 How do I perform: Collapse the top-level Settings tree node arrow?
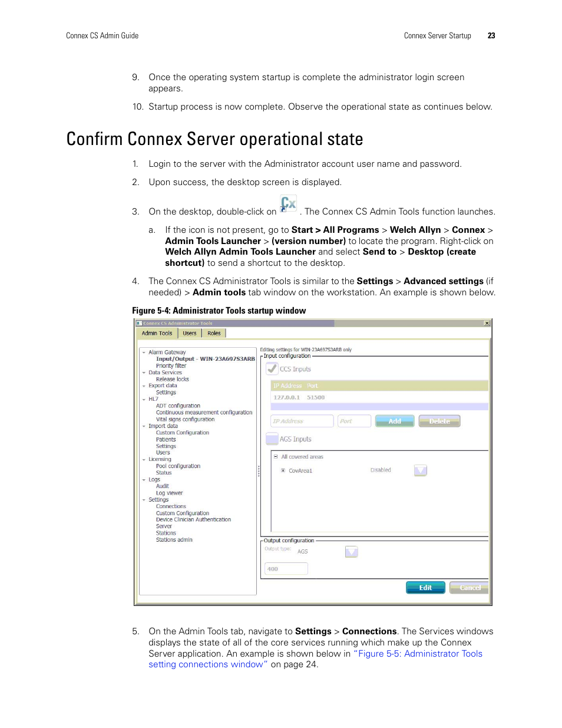pyautogui.click(x=143, y=500)
